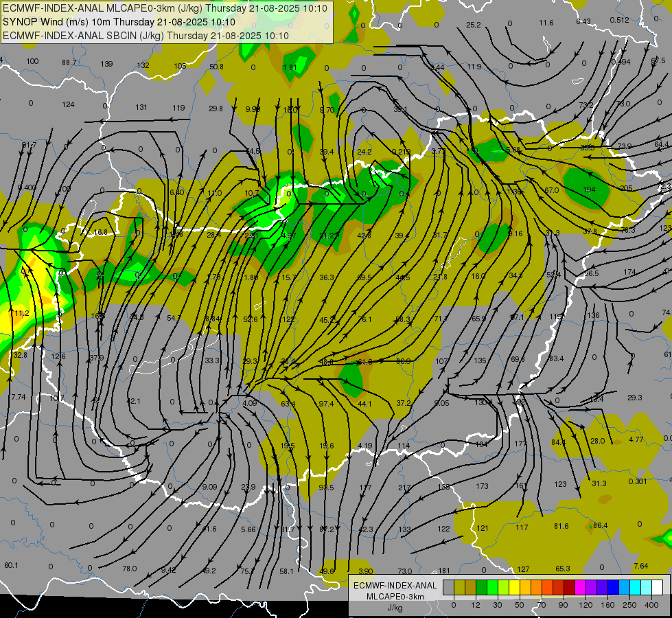Screen dimensions: 672x618
Task: Click the map value '37.2'
Action: click(x=404, y=403)
